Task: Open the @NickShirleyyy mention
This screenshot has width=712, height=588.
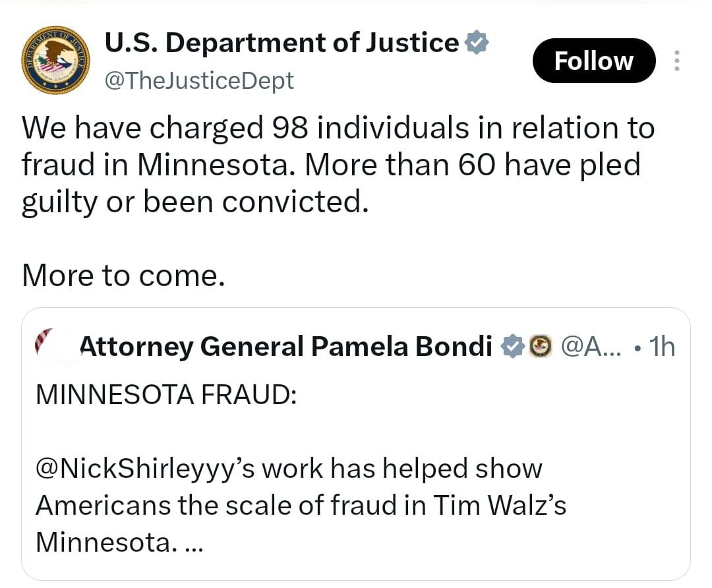Action: click(x=145, y=469)
